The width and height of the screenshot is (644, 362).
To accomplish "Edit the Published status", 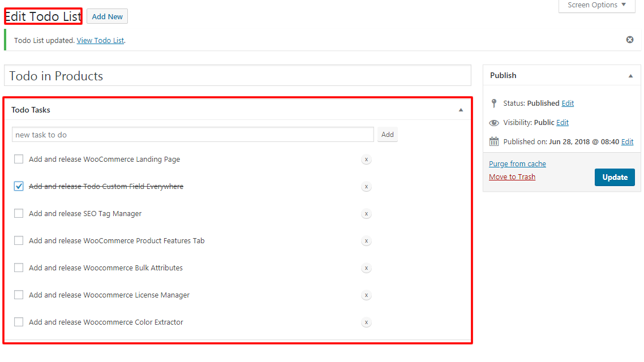I will [568, 104].
